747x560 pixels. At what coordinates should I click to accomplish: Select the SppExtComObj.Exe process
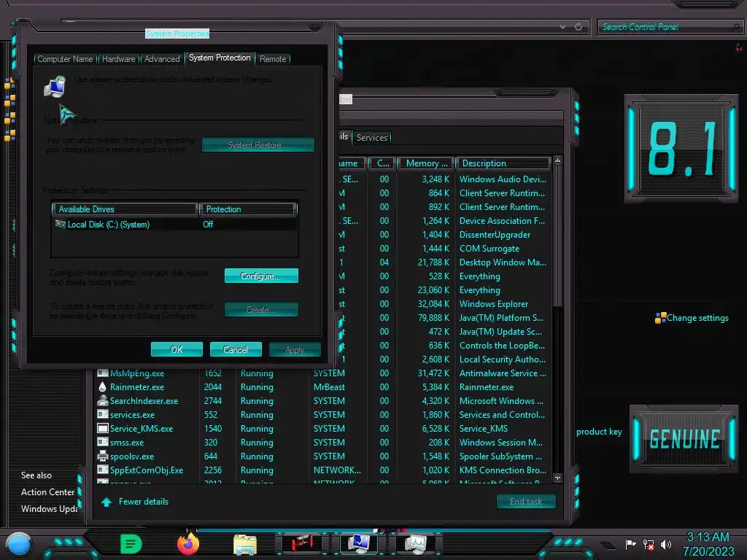tap(324, 470)
